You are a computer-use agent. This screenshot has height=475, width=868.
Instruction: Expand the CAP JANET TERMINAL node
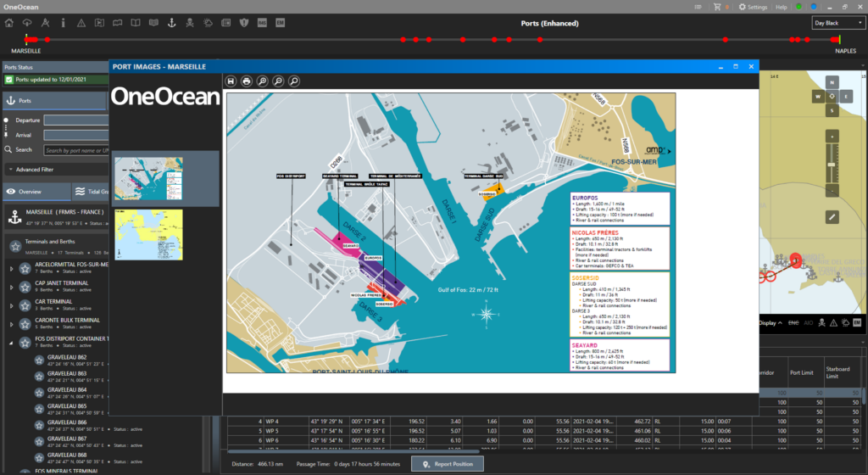pos(11,287)
